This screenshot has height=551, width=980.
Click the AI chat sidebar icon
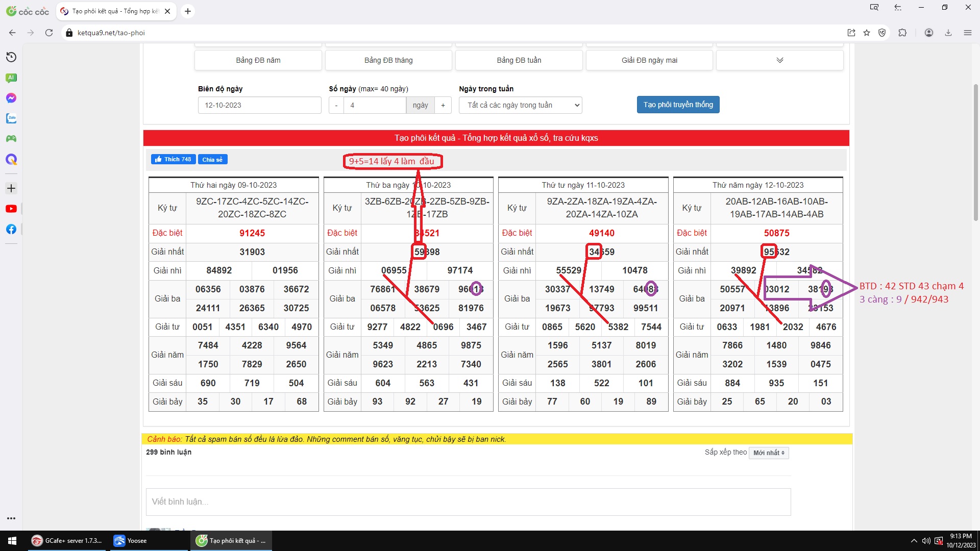[11, 78]
